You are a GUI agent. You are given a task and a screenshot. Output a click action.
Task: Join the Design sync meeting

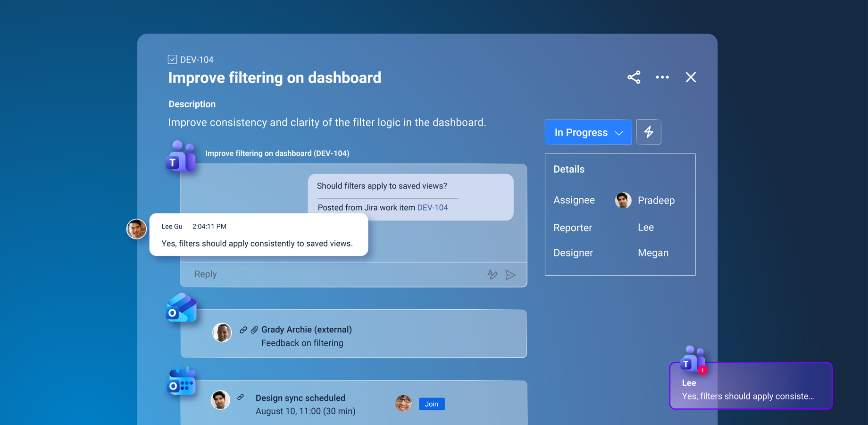pos(431,404)
